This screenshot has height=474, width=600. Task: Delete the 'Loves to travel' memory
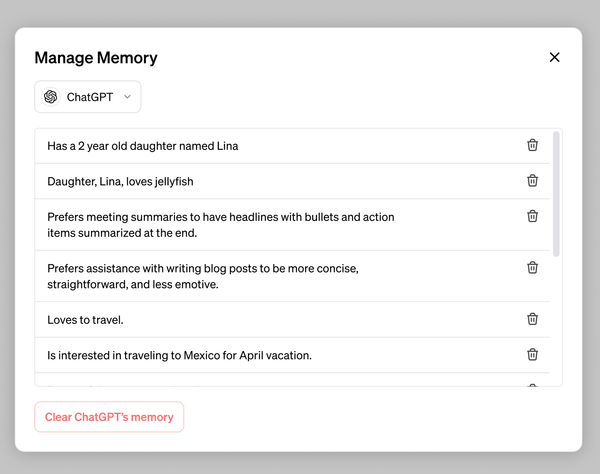click(x=532, y=319)
